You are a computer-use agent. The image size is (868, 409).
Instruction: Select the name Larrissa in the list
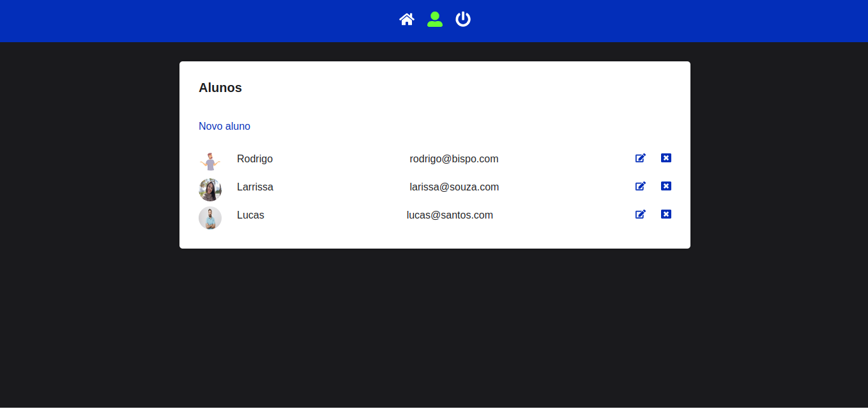click(x=255, y=187)
